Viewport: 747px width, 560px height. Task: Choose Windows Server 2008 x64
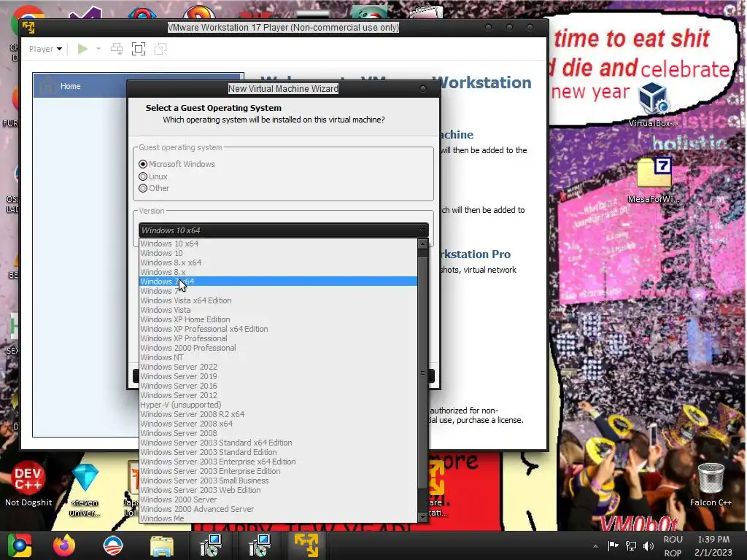tap(278, 424)
